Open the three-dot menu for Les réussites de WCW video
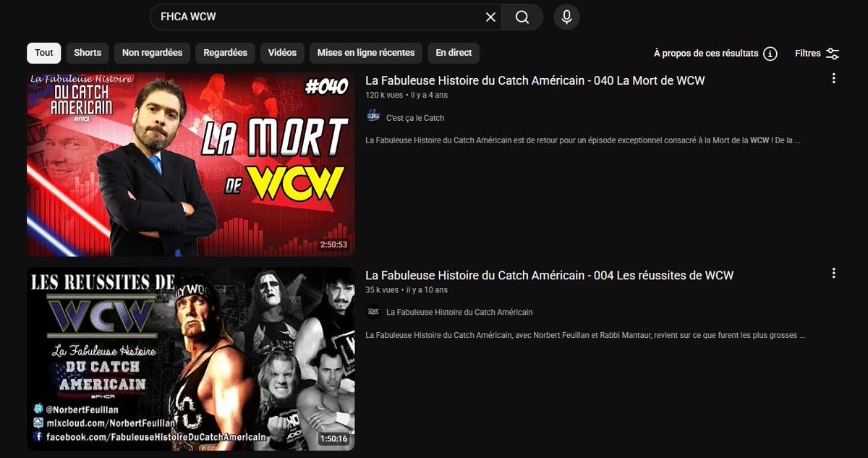This screenshot has height=458, width=868. (x=834, y=273)
